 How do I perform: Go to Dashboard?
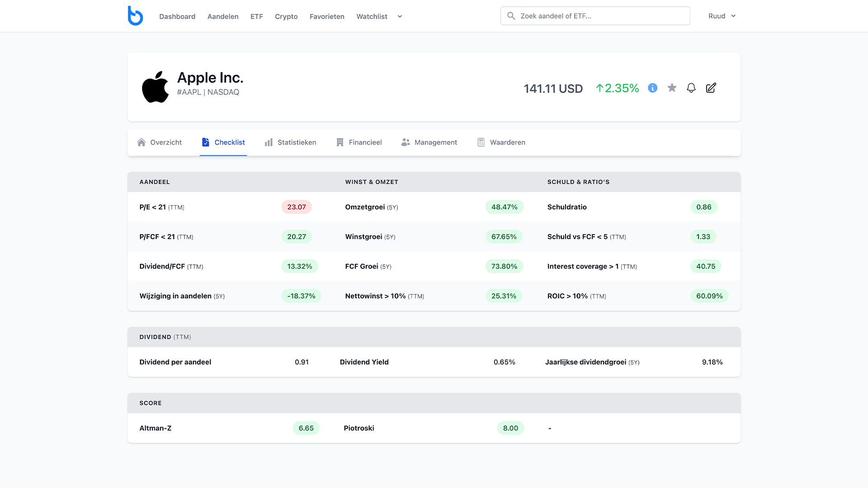tap(177, 16)
